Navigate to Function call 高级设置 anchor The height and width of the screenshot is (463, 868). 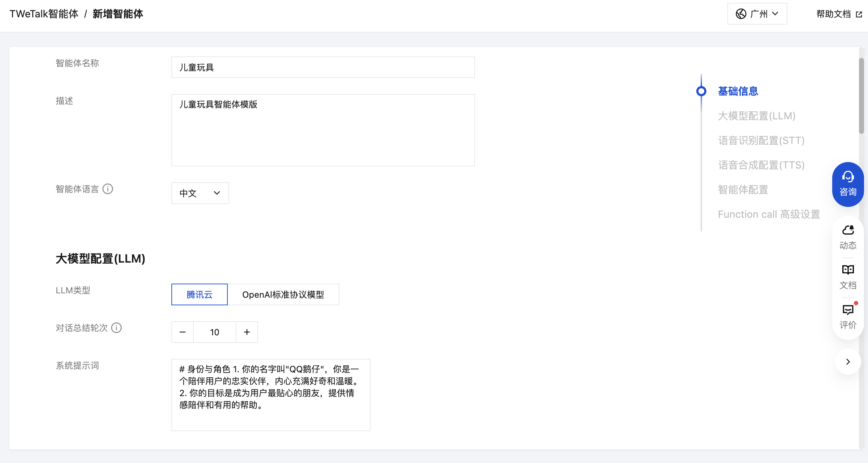pyautogui.click(x=769, y=214)
